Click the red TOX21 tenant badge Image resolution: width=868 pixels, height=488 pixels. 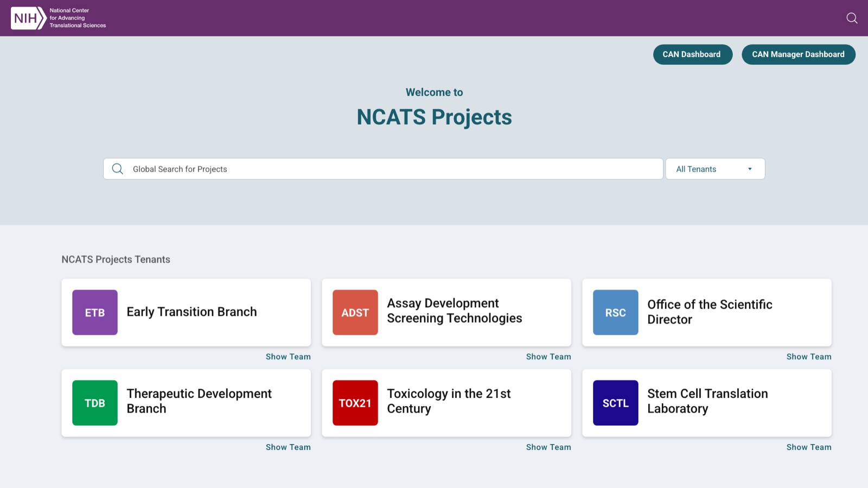point(355,403)
